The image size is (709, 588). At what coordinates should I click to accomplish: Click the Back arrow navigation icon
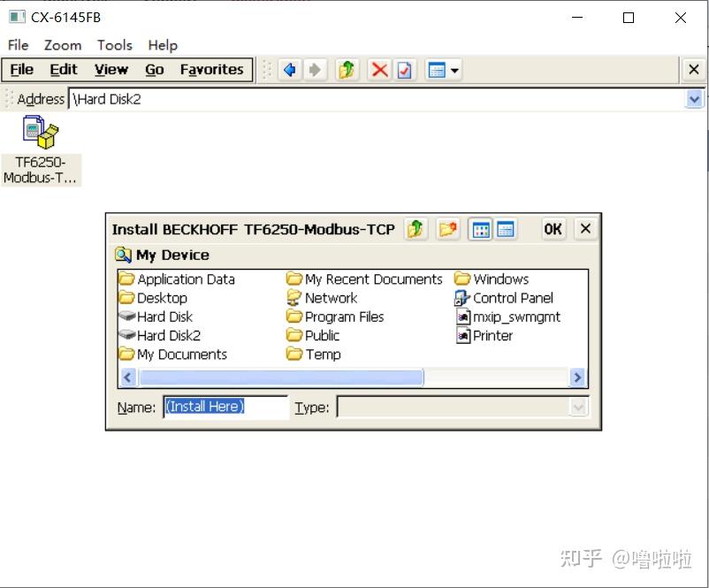pyautogui.click(x=290, y=70)
